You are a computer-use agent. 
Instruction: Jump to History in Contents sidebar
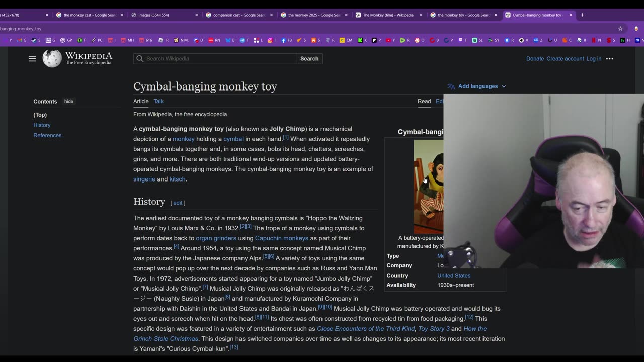(42, 125)
